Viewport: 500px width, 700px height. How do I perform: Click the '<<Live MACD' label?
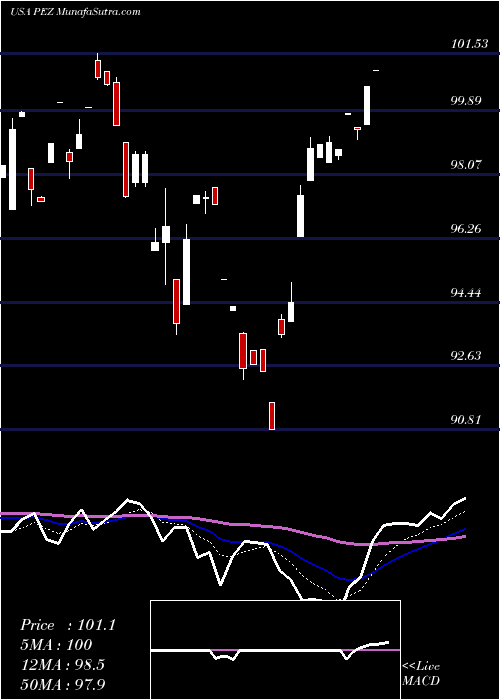(x=421, y=674)
